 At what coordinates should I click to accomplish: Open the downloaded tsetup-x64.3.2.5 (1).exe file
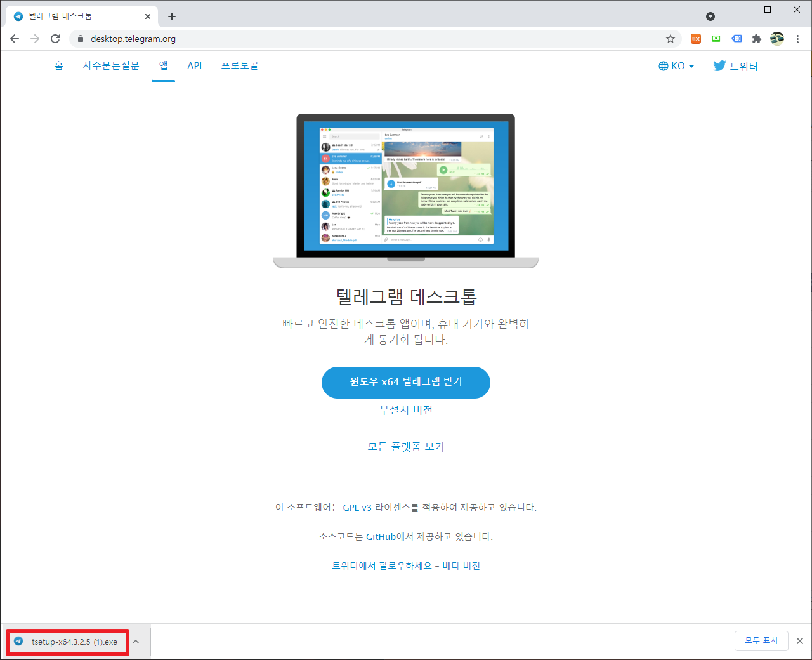click(67, 642)
